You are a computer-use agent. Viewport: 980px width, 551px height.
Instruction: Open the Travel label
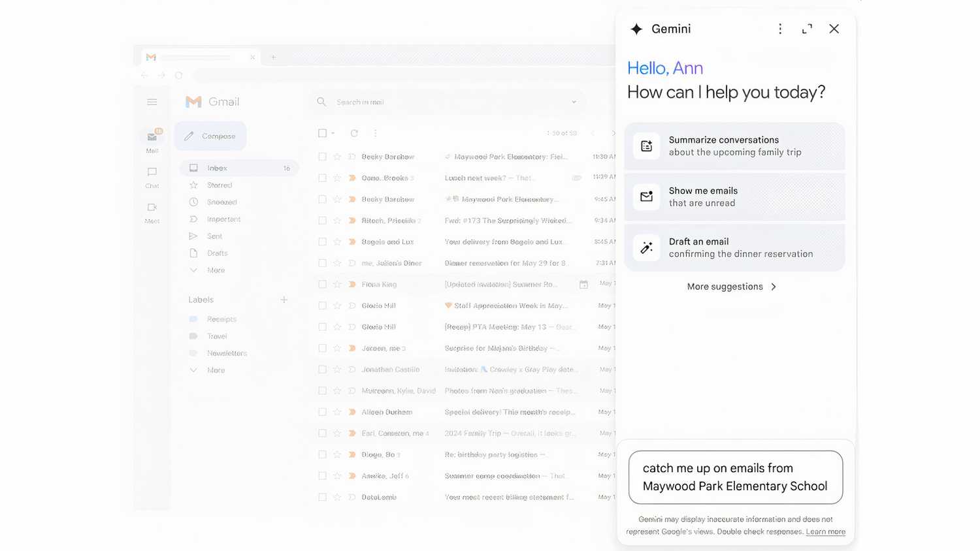(x=217, y=336)
